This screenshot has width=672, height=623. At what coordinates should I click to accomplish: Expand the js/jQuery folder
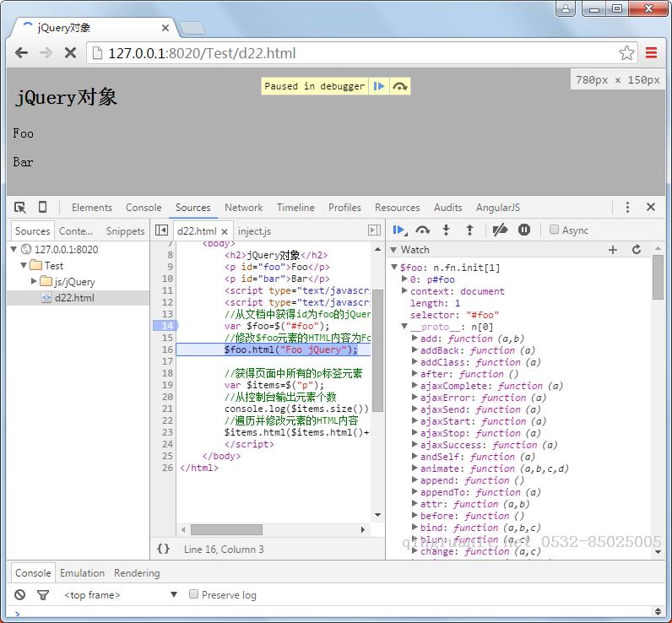pos(35,282)
